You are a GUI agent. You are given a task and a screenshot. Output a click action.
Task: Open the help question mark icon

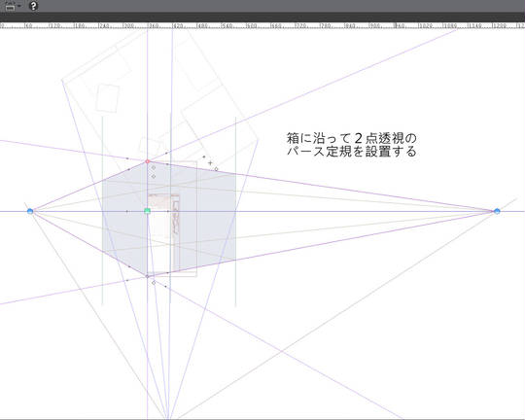point(33,6)
